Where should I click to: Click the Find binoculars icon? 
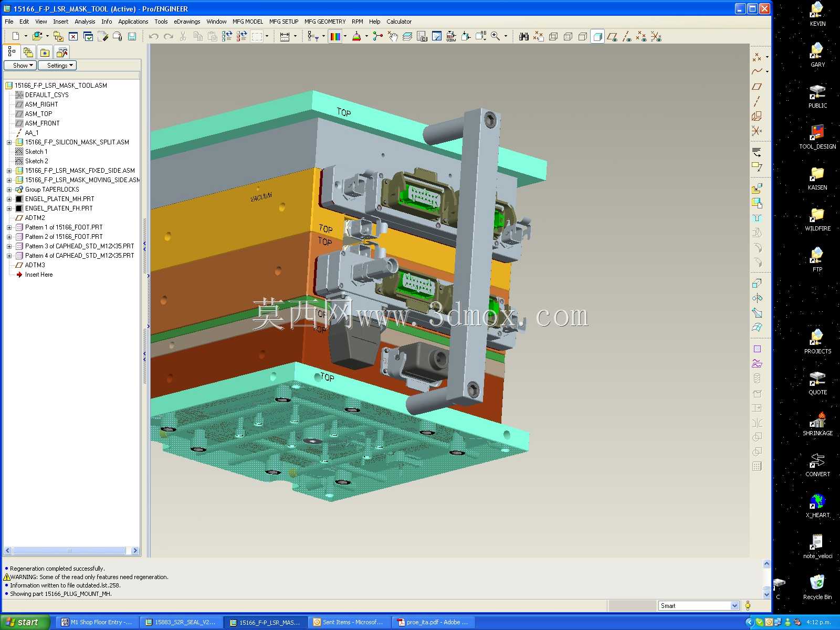pyautogui.click(x=523, y=36)
